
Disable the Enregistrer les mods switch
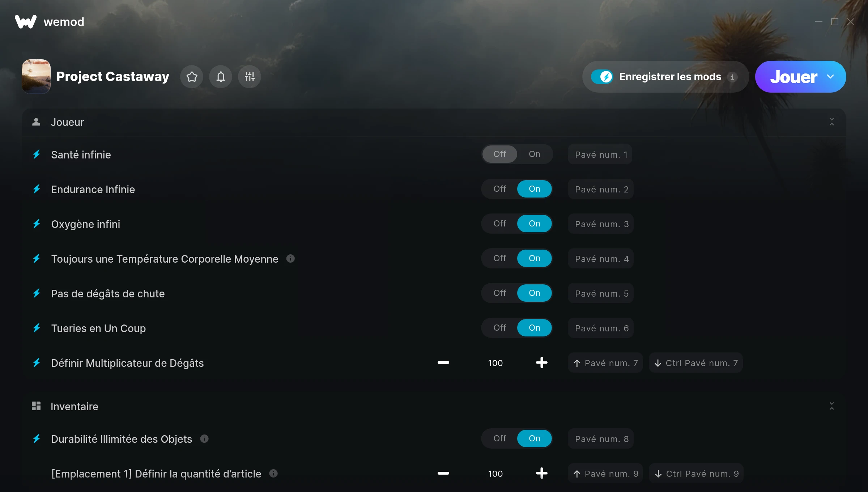point(602,77)
